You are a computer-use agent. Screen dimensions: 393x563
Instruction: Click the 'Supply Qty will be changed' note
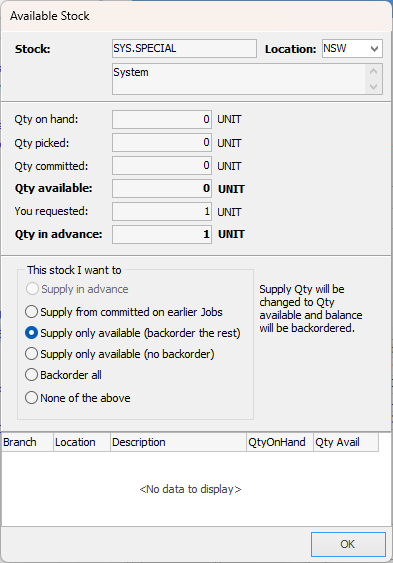click(311, 308)
